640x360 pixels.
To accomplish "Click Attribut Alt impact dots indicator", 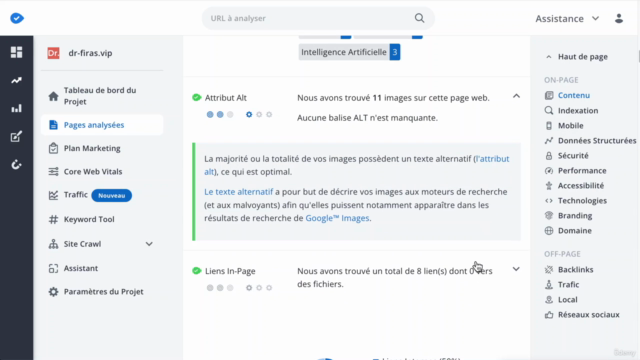I will pyautogui.click(x=220, y=115).
